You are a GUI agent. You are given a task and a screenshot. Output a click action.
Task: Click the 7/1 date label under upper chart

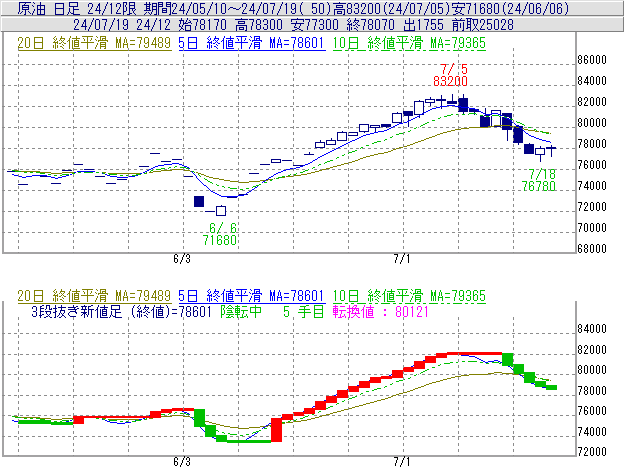[x=402, y=259]
